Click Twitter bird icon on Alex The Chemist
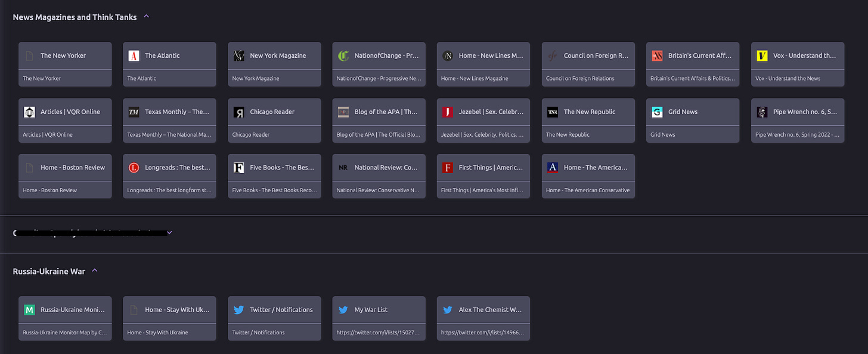Image resolution: width=868 pixels, height=354 pixels. (x=448, y=310)
